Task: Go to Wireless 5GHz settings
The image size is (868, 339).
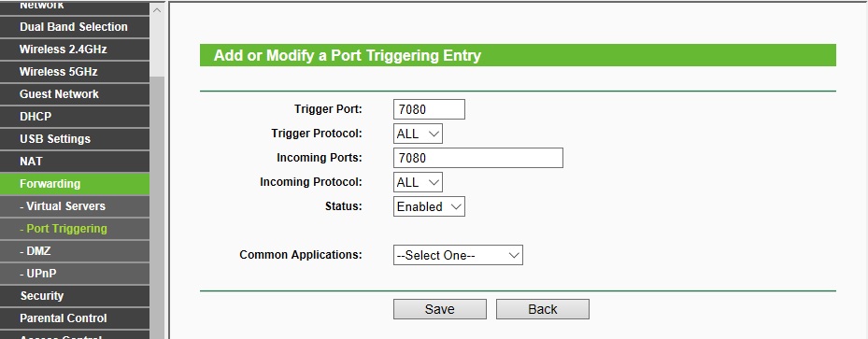Action: (75, 72)
